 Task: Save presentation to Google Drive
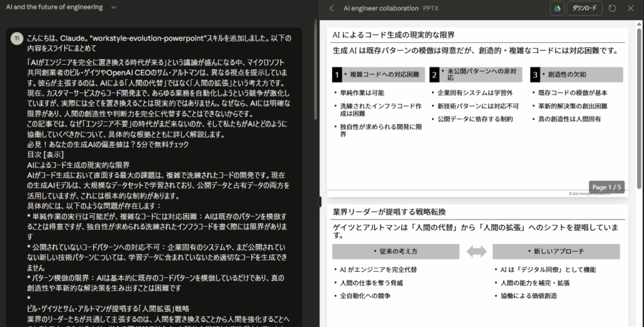pos(557,8)
